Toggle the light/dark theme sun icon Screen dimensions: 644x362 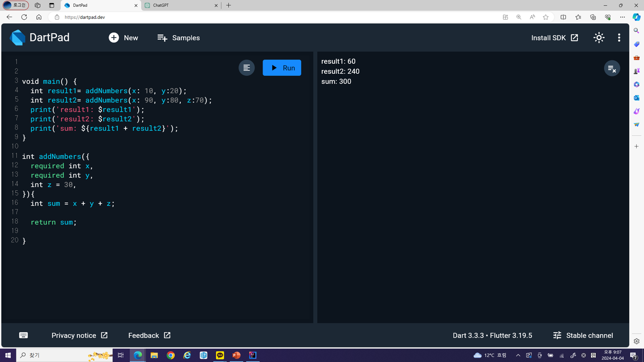tap(599, 38)
